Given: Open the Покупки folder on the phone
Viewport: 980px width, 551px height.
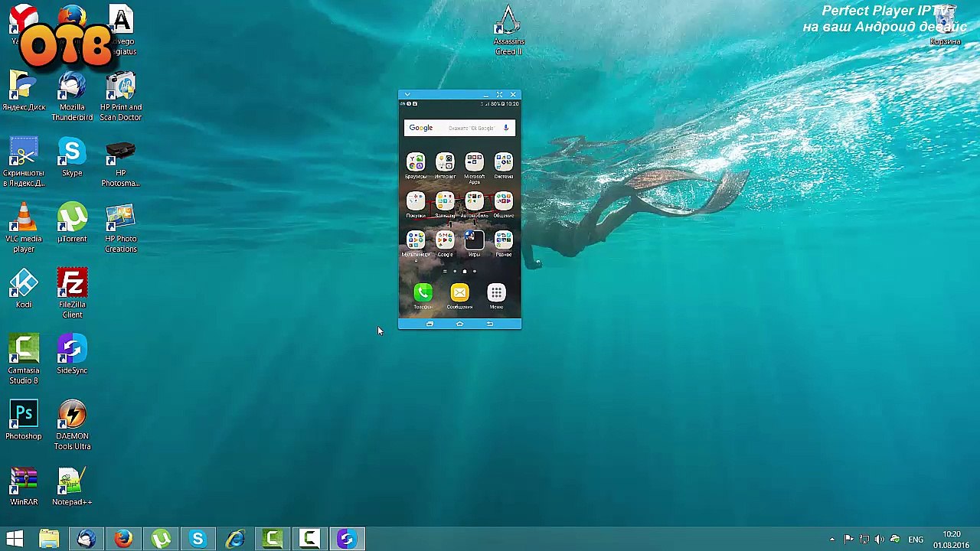Looking at the screenshot, I should point(416,204).
